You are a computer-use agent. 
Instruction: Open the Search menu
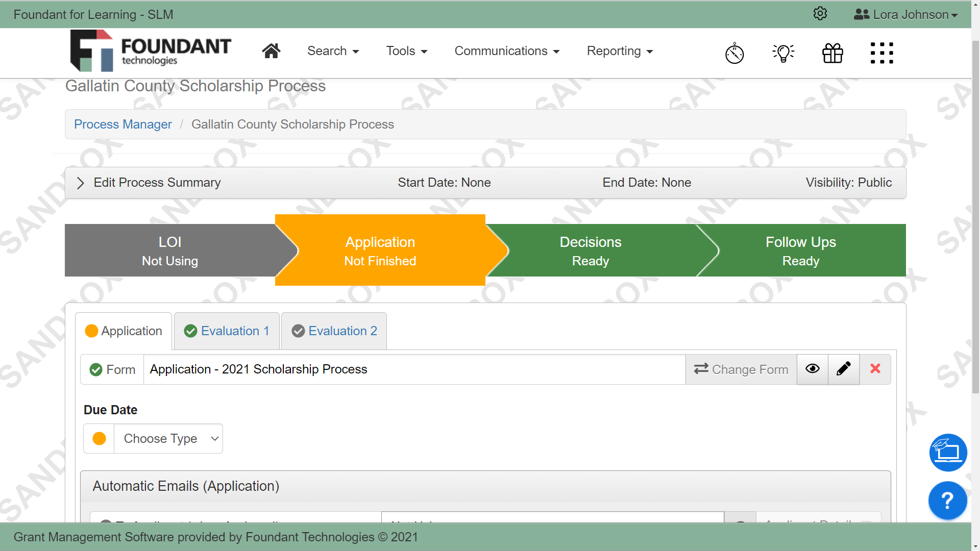[333, 51]
